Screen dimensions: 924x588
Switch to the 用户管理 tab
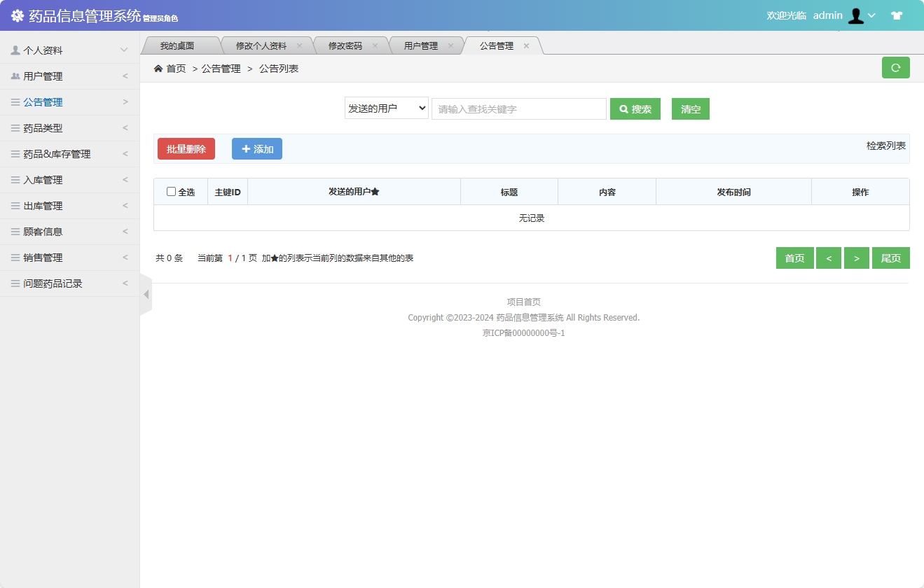coord(420,45)
